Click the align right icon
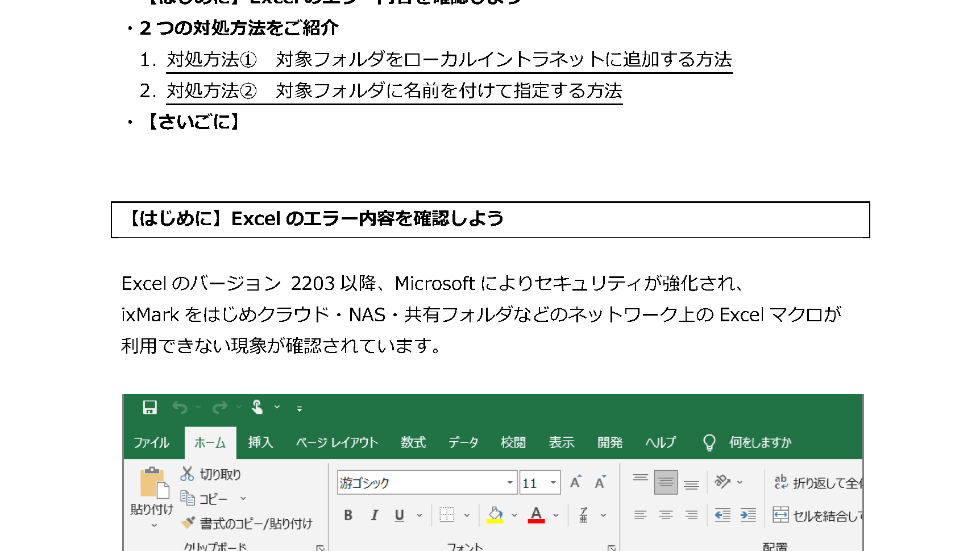Viewport: 980px width, 551px height. [x=692, y=515]
